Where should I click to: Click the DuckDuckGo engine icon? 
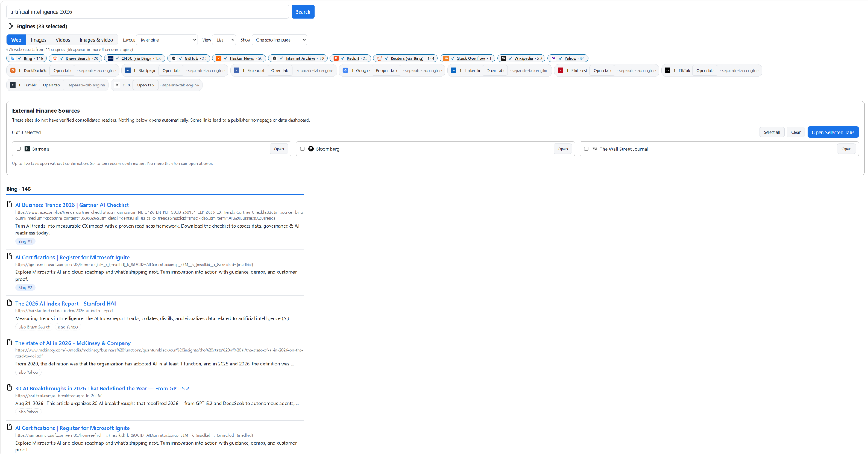(13, 70)
